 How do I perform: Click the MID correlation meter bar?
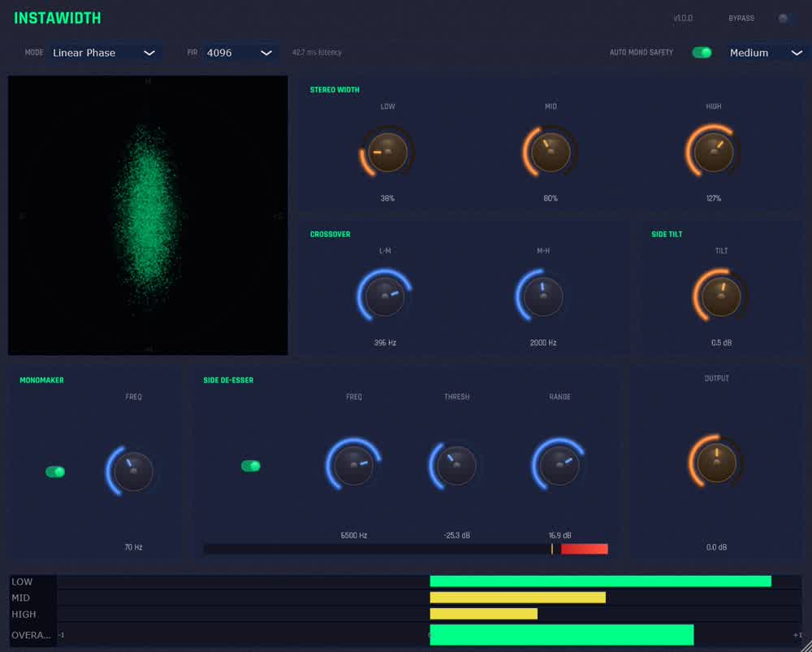430,598
